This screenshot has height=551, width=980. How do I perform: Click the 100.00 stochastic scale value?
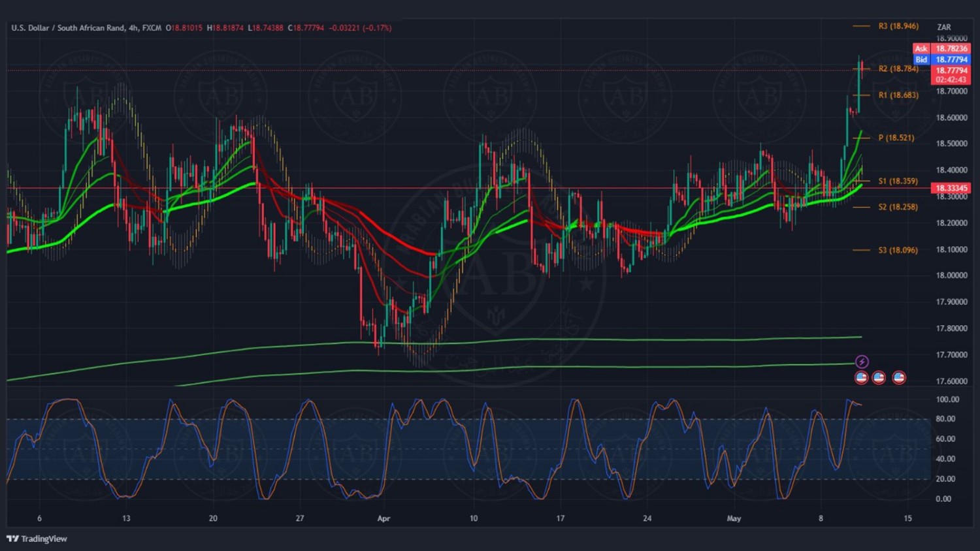click(x=947, y=400)
